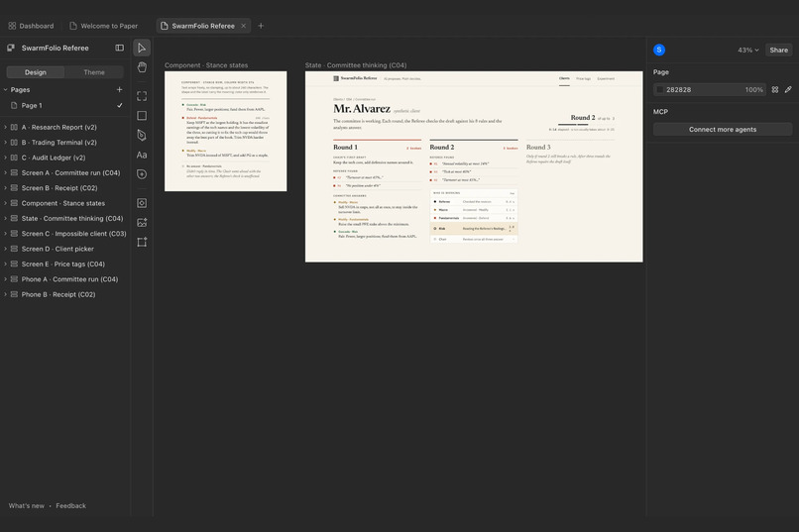Open the Feedback link
The width and height of the screenshot is (799, 532).
click(70, 506)
